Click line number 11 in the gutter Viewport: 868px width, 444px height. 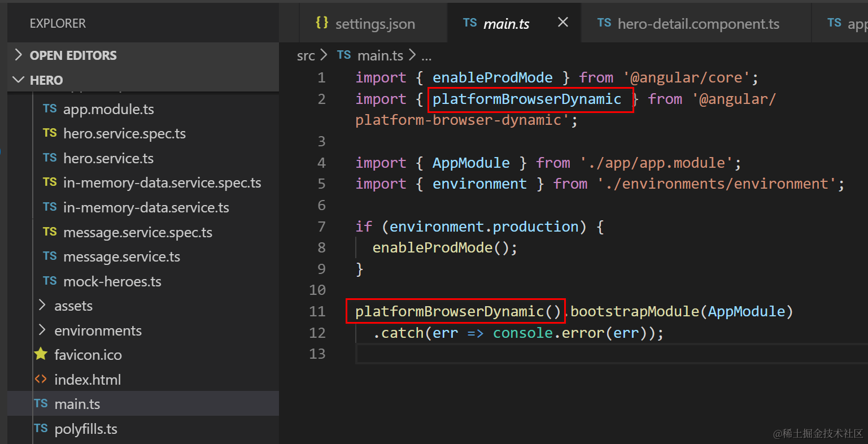pyautogui.click(x=317, y=311)
